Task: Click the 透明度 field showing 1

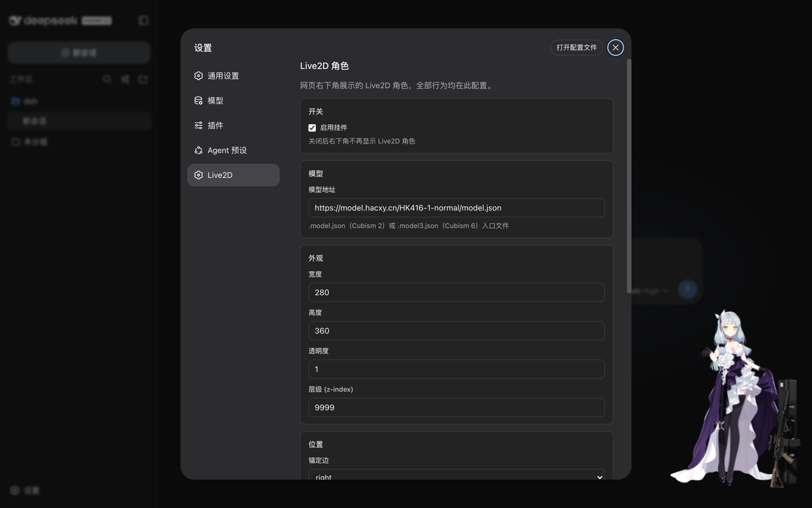Action: (457, 369)
